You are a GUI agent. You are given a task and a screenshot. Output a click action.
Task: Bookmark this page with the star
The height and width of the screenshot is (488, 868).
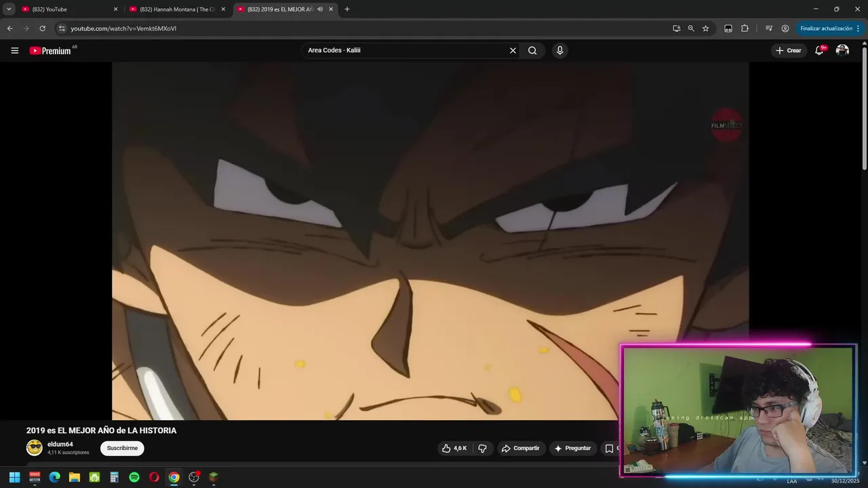tap(705, 28)
